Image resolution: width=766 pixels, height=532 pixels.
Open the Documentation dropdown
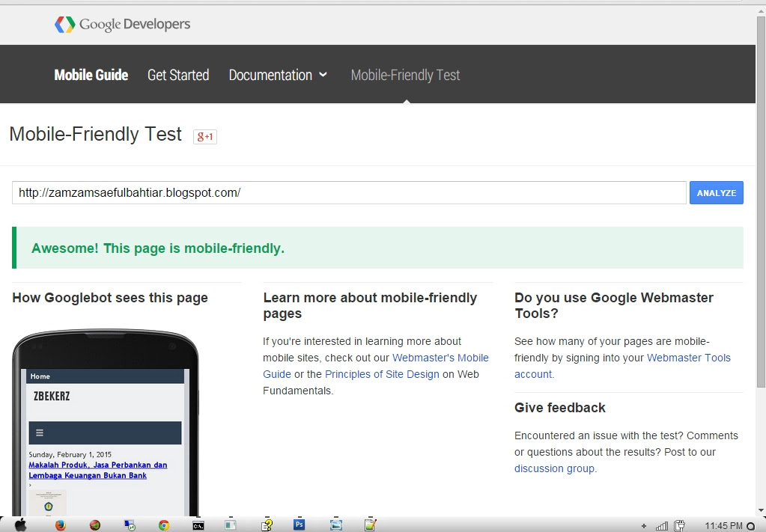point(278,75)
